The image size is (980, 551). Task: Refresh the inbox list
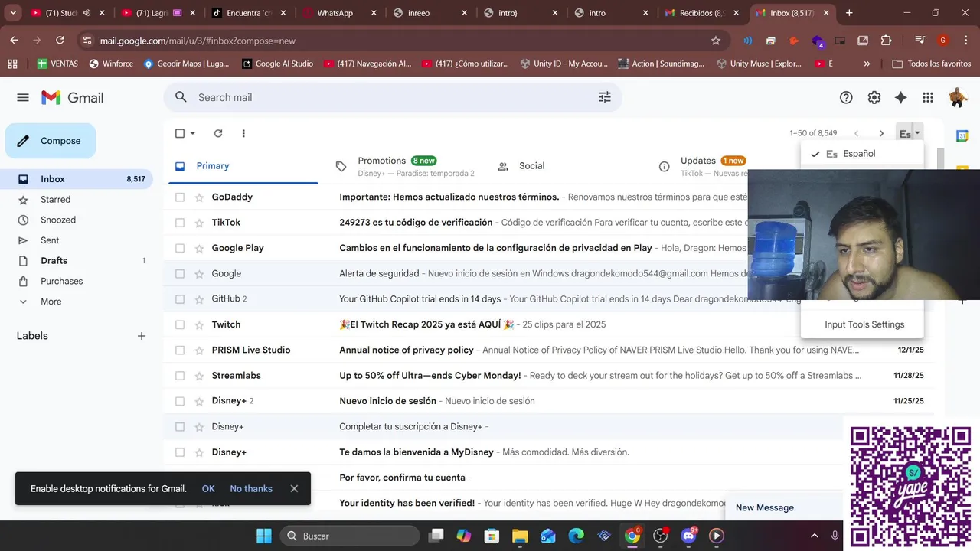pyautogui.click(x=218, y=133)
